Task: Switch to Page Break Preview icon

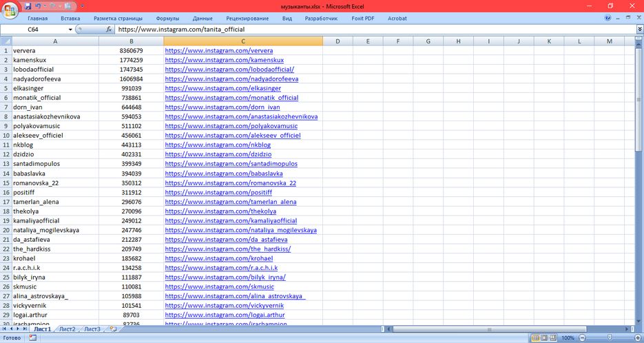Action: [553, 338]
